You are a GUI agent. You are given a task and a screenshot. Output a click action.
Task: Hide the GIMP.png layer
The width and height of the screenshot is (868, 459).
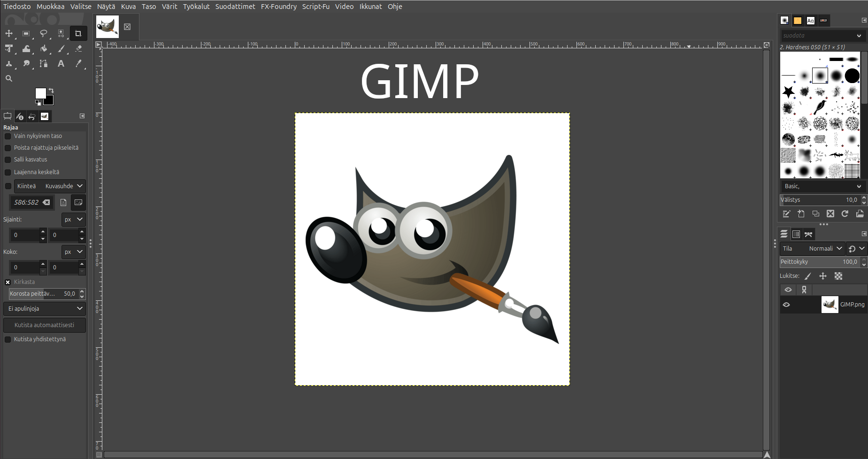click(786, 305)
